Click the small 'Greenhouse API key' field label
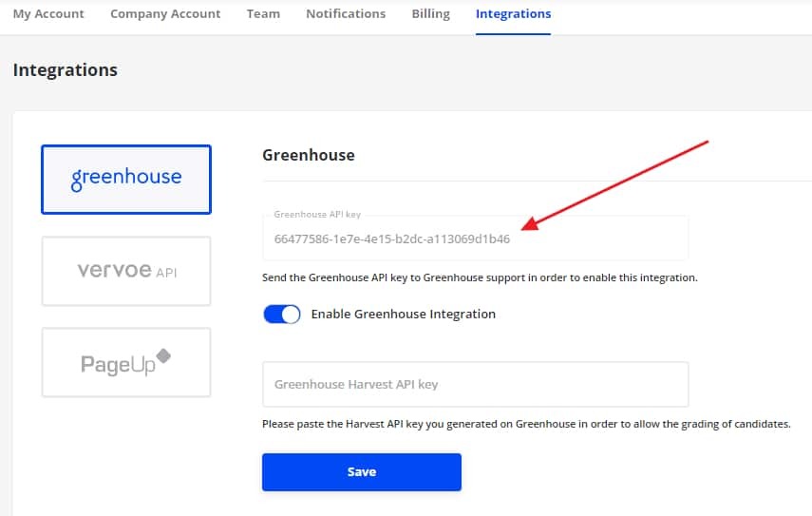Image resolution: width=812 pixels, height=516 pixels. [317, 216]
